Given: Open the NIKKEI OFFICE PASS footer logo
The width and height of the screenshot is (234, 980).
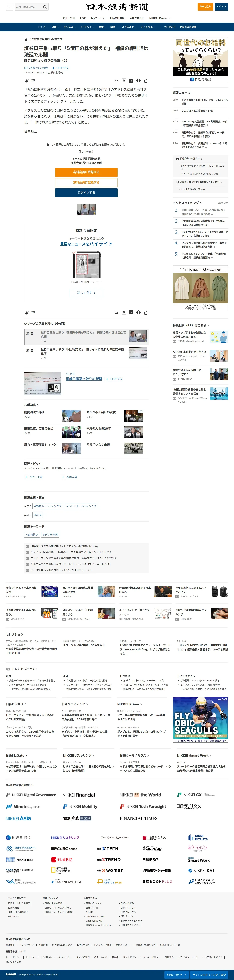Looking at the screenshot, I should click(x=110, y=881).
